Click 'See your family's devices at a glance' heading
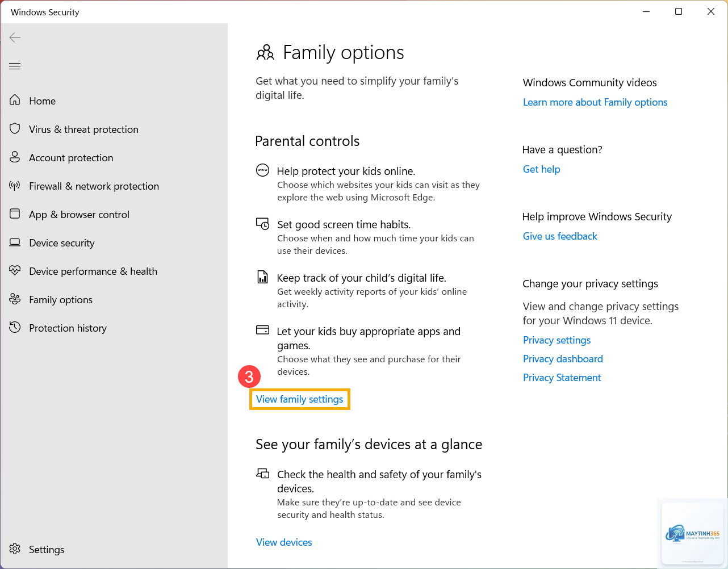 [x=369, y=445]
